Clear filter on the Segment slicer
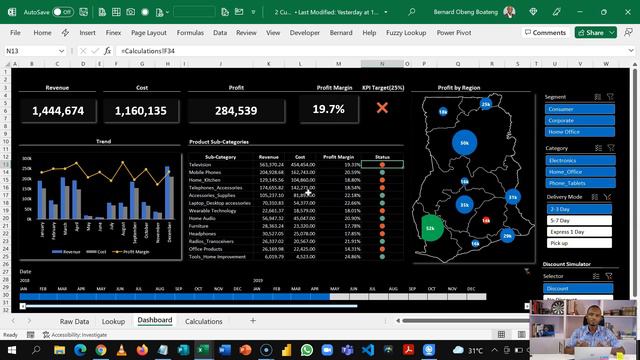 610,97
